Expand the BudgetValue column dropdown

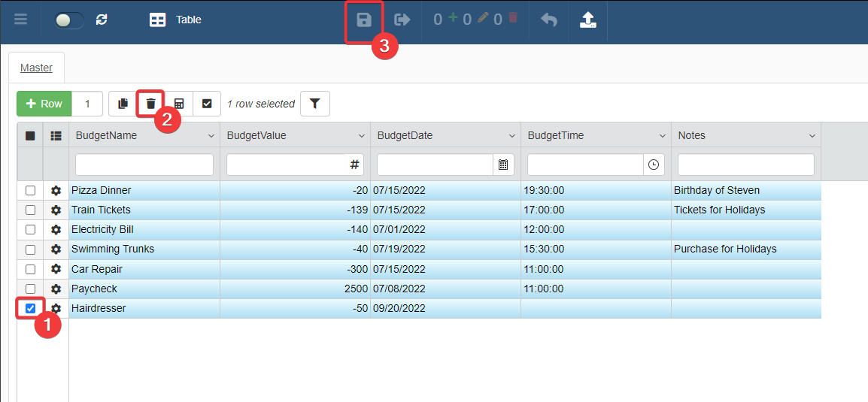click(x=361, y=136)
